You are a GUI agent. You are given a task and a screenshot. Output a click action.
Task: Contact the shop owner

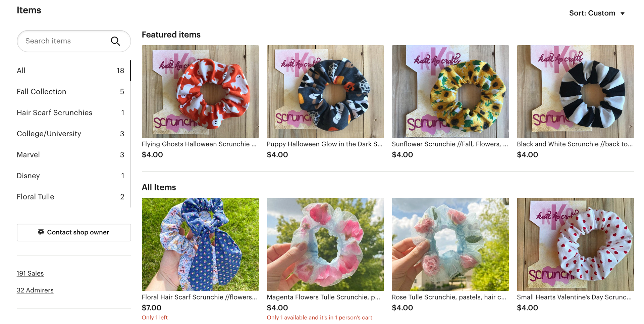[x=74, y=232]
